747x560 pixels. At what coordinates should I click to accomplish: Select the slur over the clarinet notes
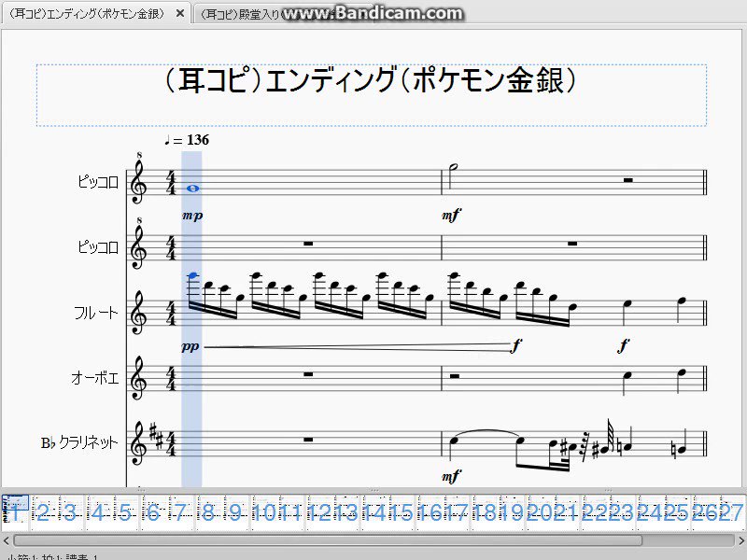[486, 433]
